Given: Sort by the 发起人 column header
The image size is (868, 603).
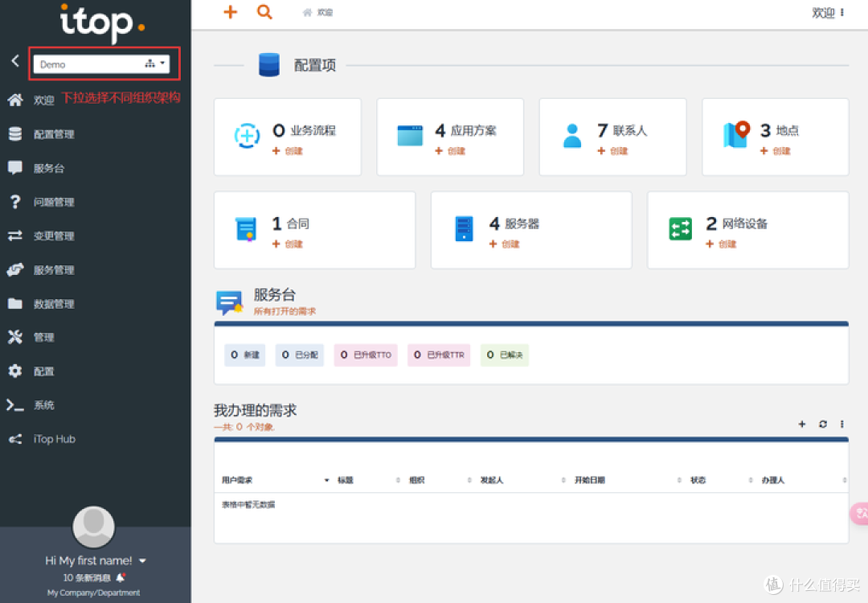Looking at the screenshot, I should [x=492, y=480].
